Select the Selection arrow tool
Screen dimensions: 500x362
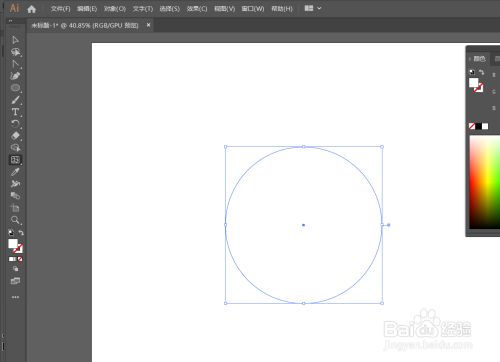15,40
